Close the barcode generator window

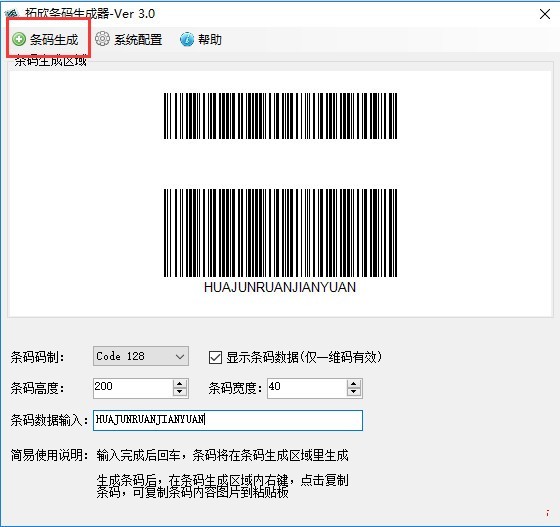[545, 14]
